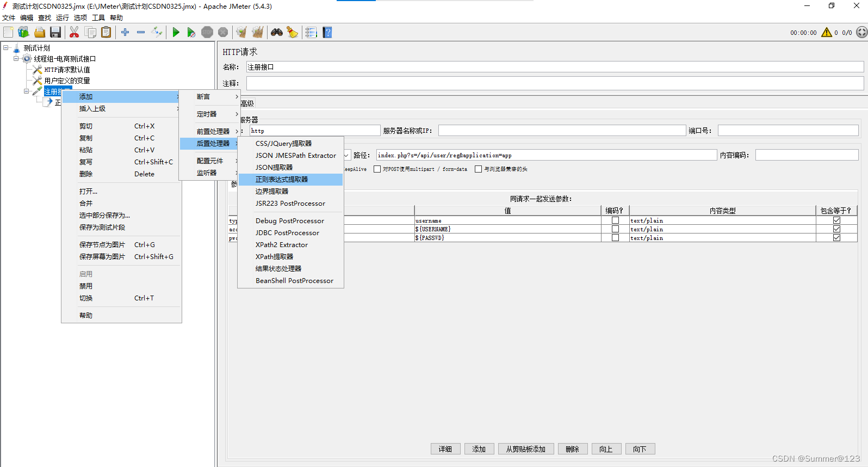Click the 端口号 input field

coord(788,131)
